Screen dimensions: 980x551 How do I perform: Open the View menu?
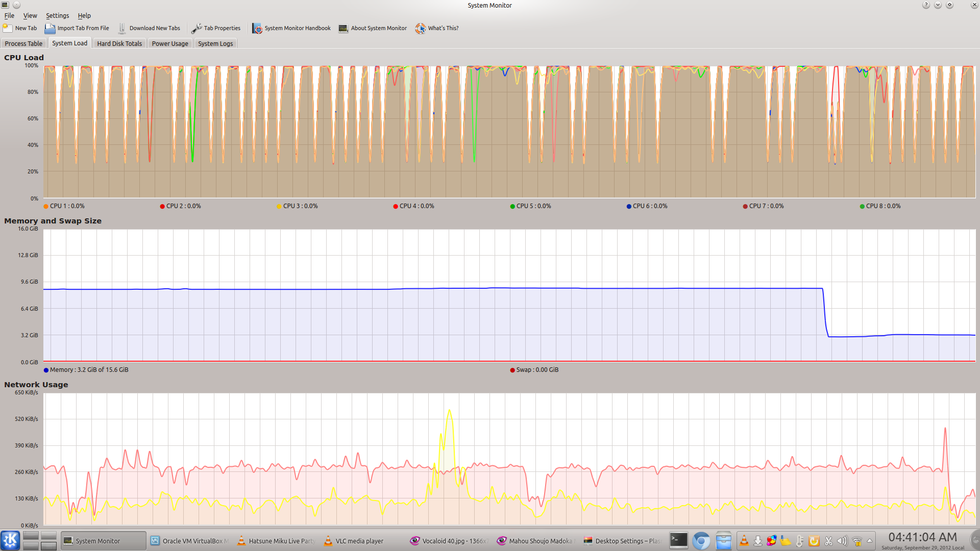[30, 15]
